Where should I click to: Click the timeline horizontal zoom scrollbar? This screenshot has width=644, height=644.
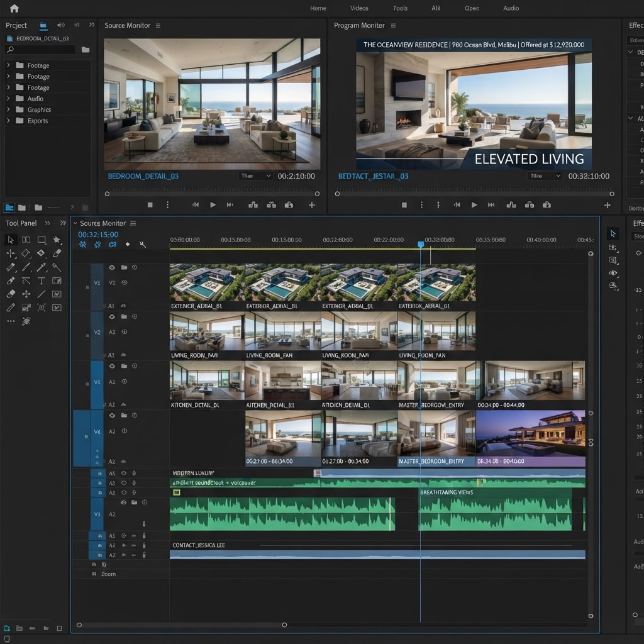click(x=182, y=625)
